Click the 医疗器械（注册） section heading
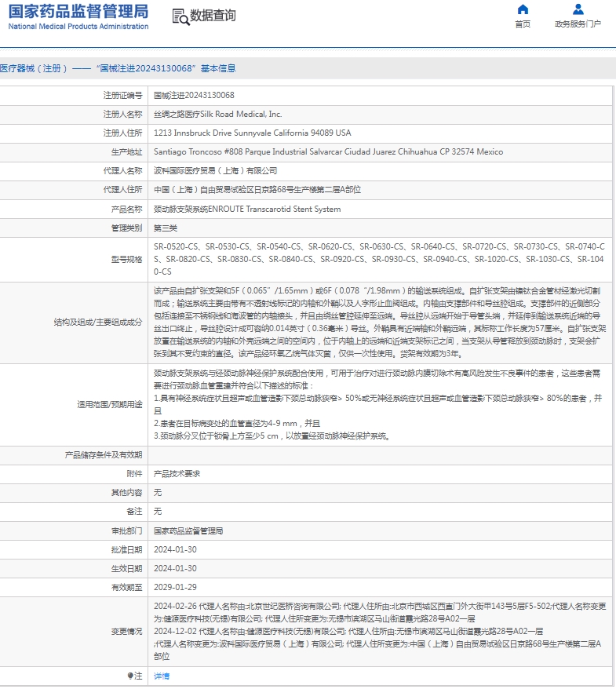The height and width of the screenshot is (689, 616). click(118, 68)
